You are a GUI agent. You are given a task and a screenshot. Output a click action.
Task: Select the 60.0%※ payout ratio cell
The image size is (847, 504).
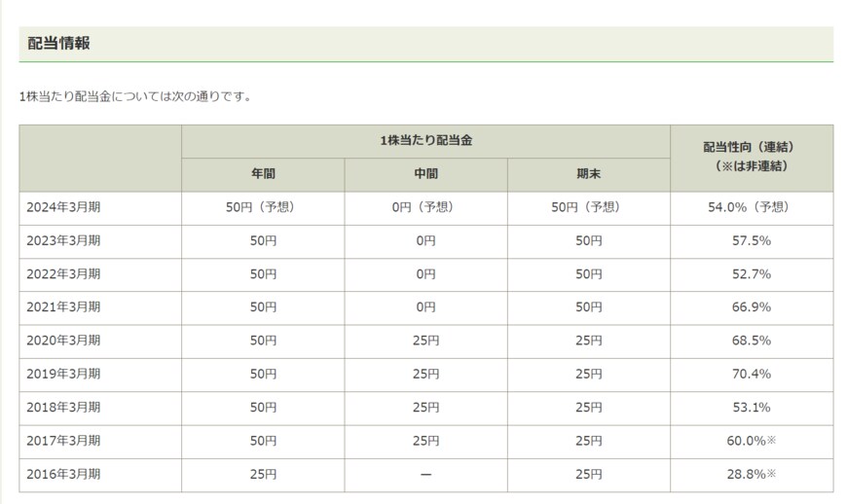point(751,441)
